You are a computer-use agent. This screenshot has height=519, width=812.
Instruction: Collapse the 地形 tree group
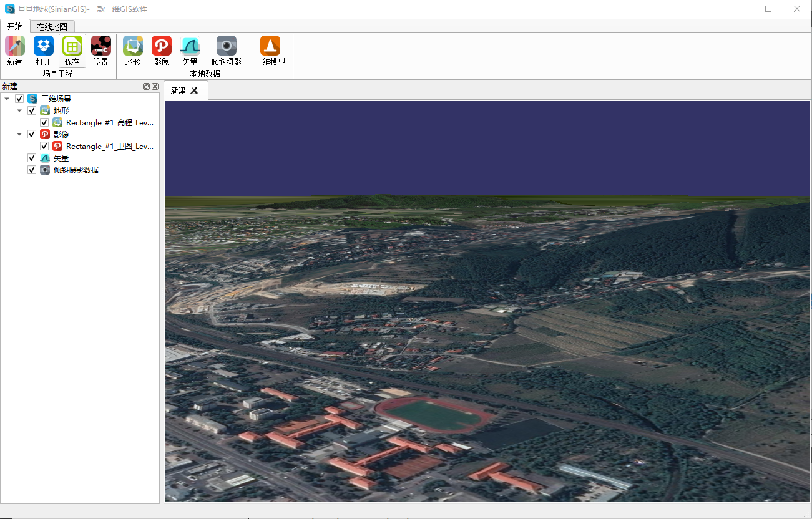point(19,110)
